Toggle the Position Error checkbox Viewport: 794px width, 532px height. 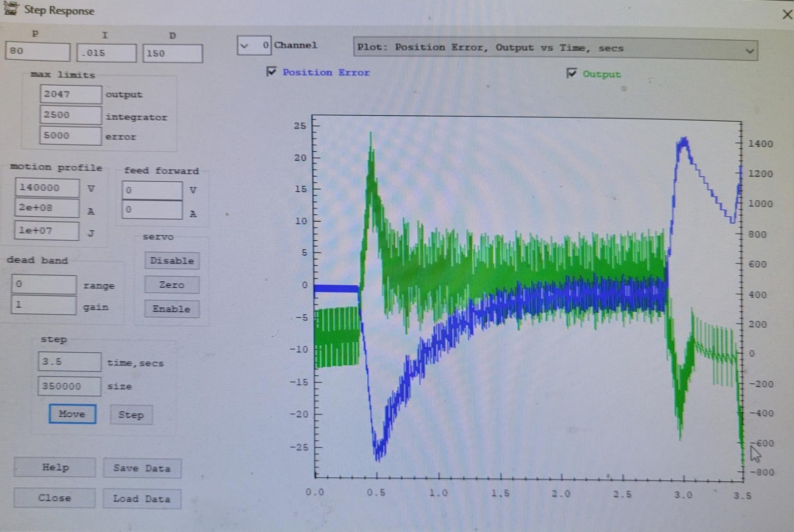[272, 72]
